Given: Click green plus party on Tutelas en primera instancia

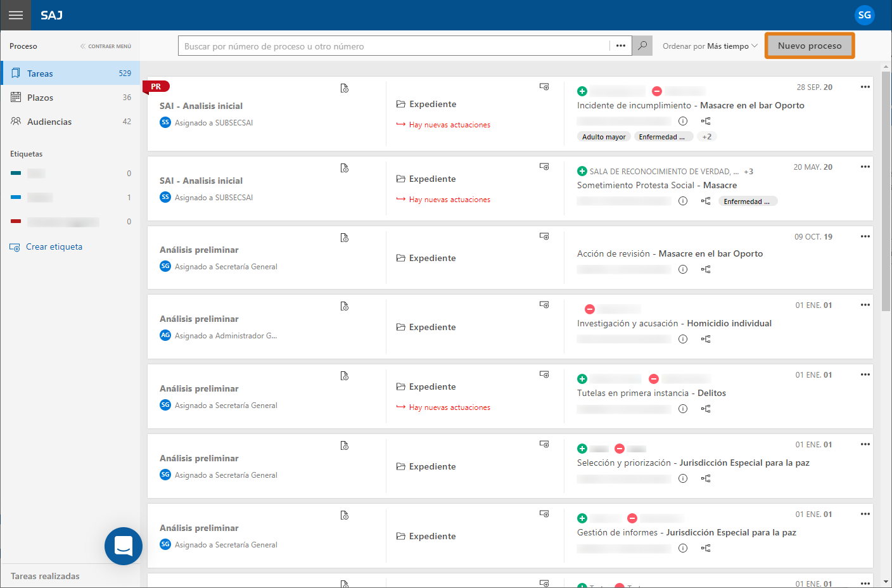Looking at the screenshot, I should pos(582,379).
